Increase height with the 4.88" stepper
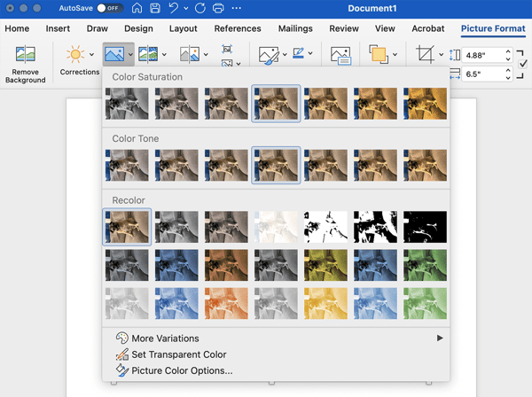The width and height of the screenshot is (532, 397). click(508, 51)
